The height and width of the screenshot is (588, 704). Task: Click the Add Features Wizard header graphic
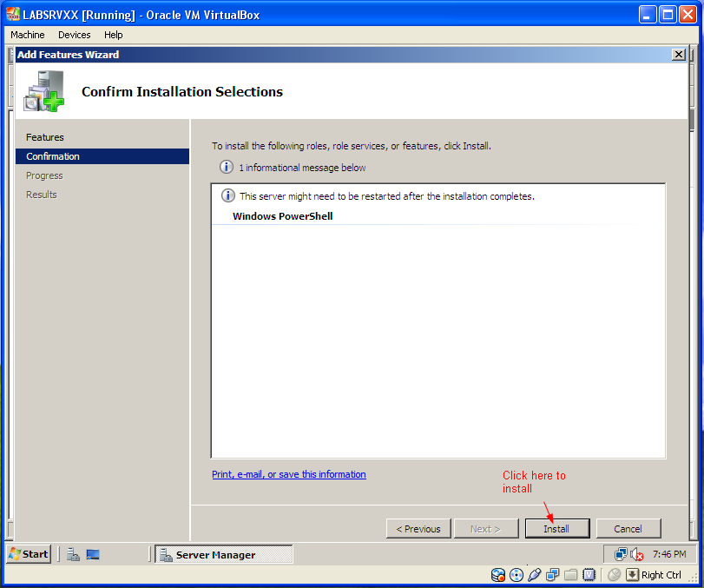click(44, 91)
